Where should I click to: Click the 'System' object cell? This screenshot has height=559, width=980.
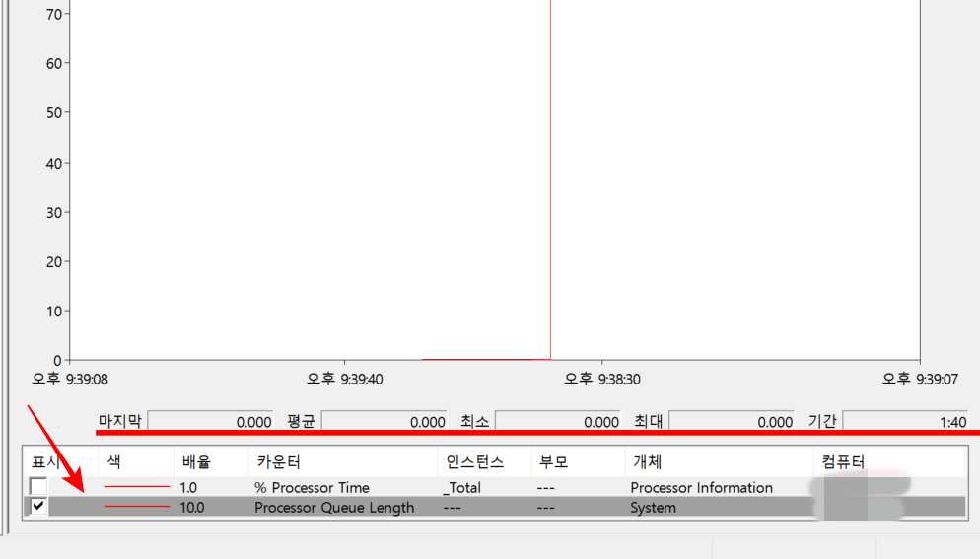pos(653,508)
